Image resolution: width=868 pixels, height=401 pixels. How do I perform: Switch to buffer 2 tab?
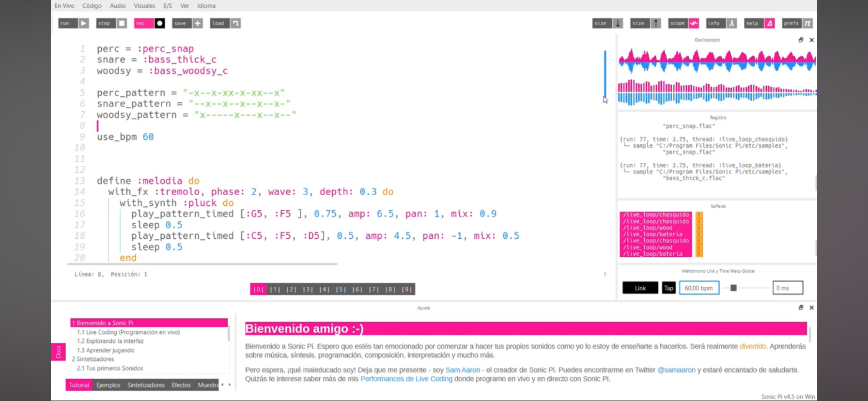click(291, 289)
